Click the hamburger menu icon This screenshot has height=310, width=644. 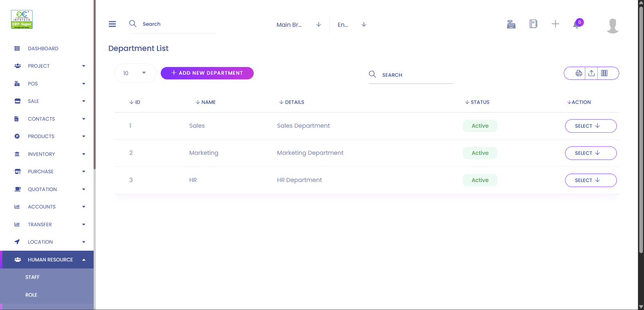112,24
